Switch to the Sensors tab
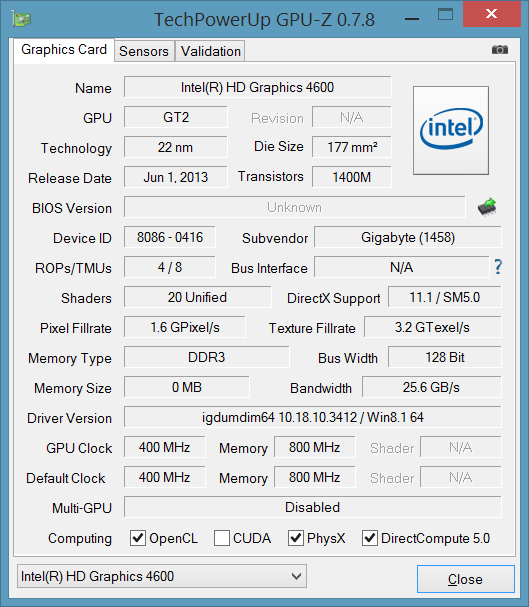Image resolution: width=529 pixels, height=607 pixels. click(144, 51)
